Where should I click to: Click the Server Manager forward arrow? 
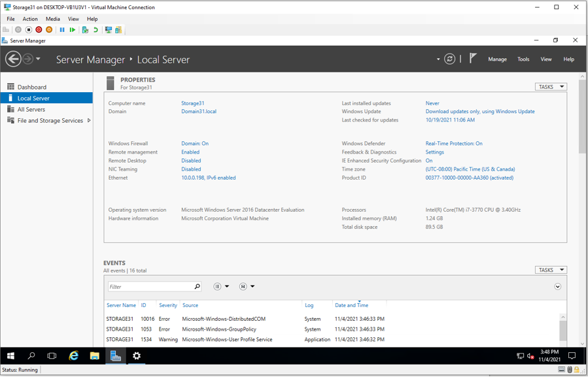(x=27, y=59)
